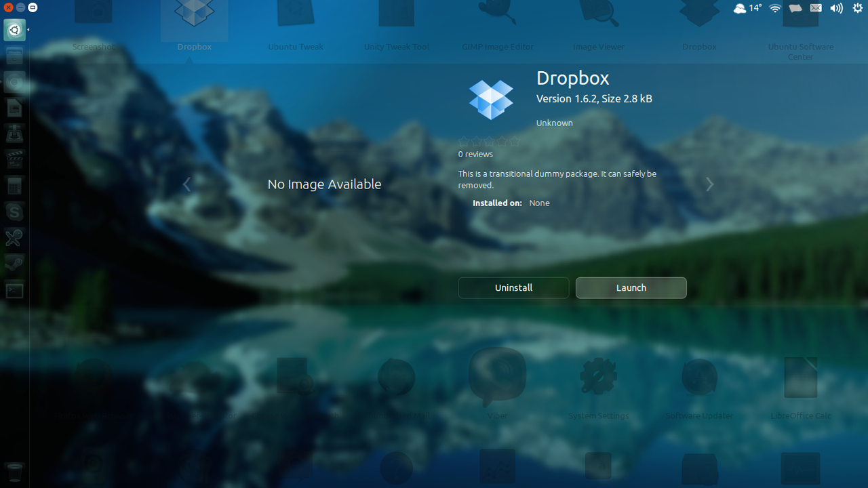This screenshot has width=868, height=488.
Task: Go to next preview with right chevron
Action: pos(709,184)
